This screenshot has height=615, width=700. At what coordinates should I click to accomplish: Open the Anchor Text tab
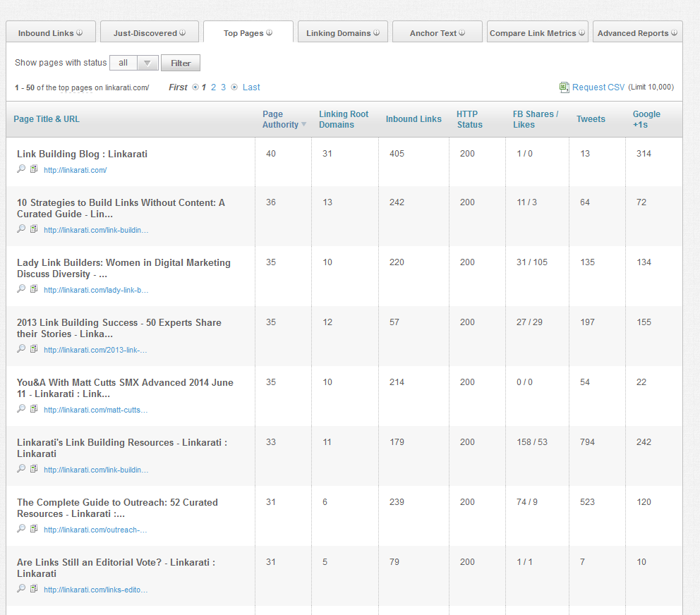coord(437,32)
